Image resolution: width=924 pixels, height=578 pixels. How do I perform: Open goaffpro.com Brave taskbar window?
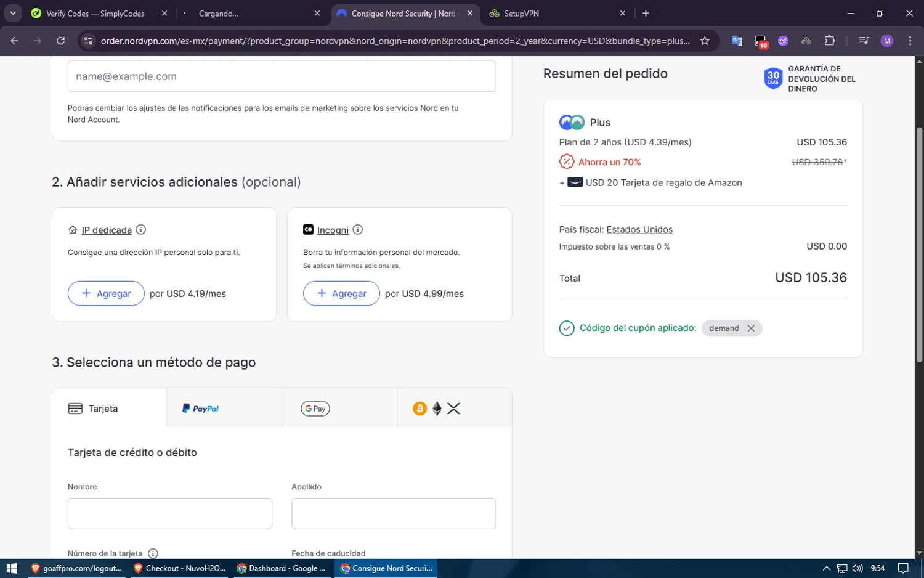(x=77, y=568)
